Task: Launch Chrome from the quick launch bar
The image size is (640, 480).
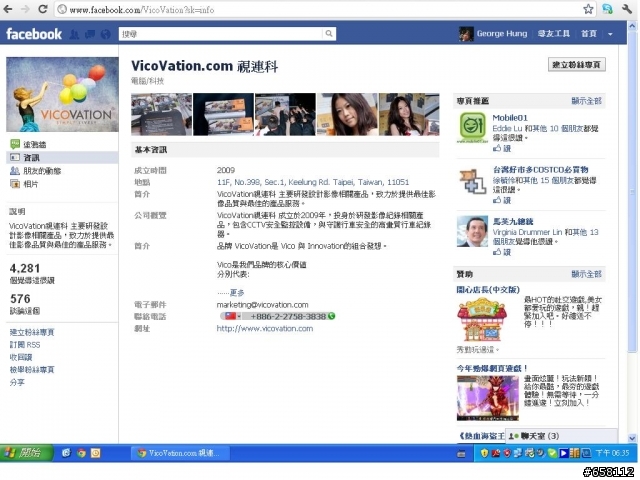Action: tap(81, 453)
